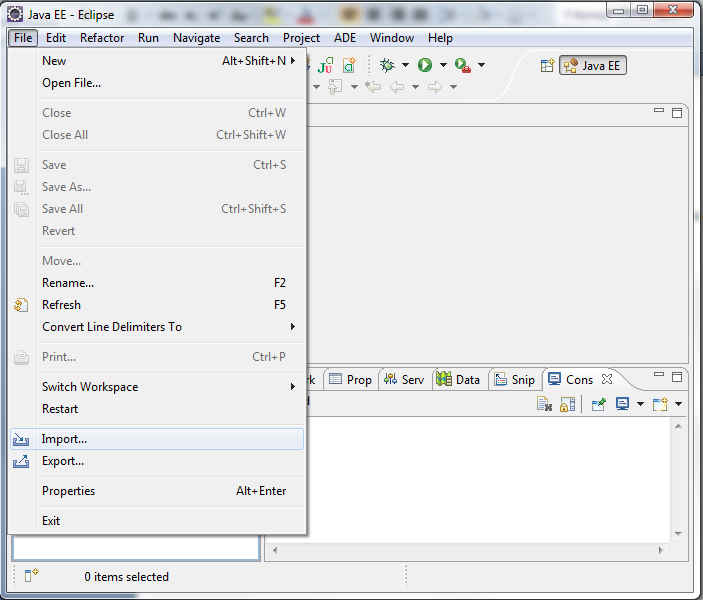Viewport: 703px width, 600px height.
Task: Open the Forward history dropdown arrow
Action: 453,87
